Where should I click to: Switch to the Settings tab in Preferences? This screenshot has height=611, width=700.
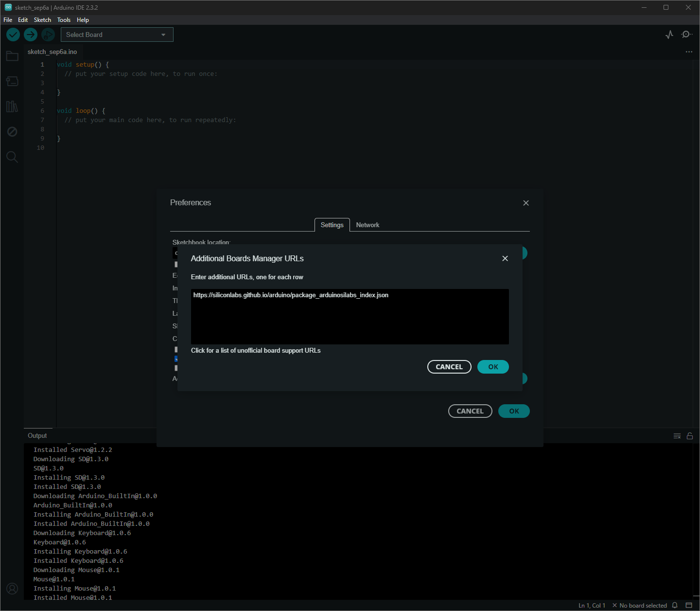(332, 225)
